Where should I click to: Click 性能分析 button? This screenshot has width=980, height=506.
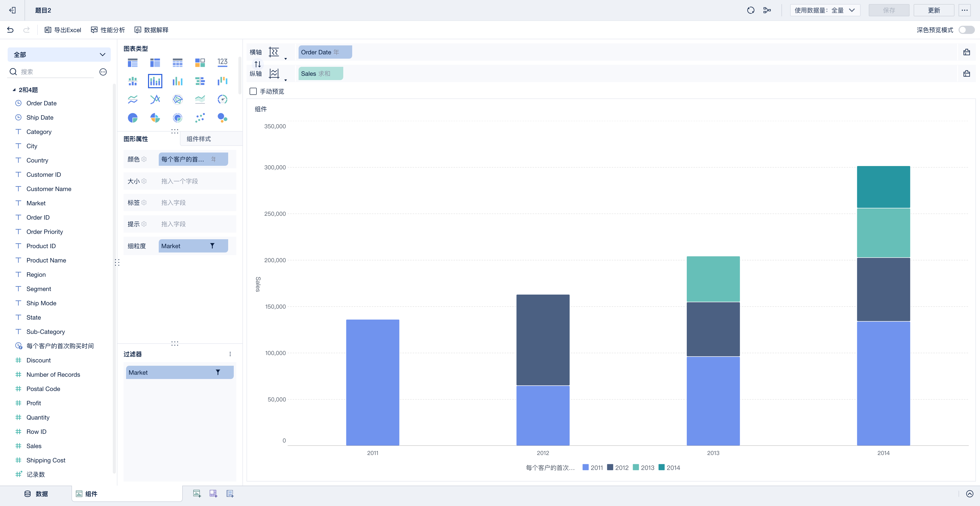click(108, 30)
